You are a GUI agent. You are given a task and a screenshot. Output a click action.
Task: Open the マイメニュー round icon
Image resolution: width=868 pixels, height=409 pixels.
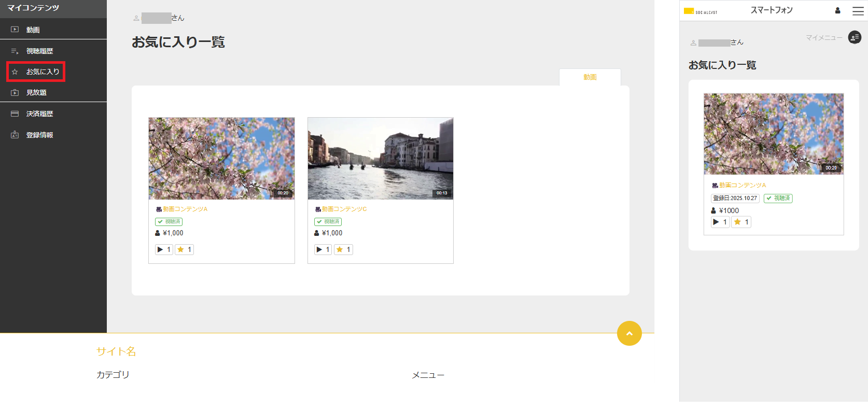click(x=854, y=37)
